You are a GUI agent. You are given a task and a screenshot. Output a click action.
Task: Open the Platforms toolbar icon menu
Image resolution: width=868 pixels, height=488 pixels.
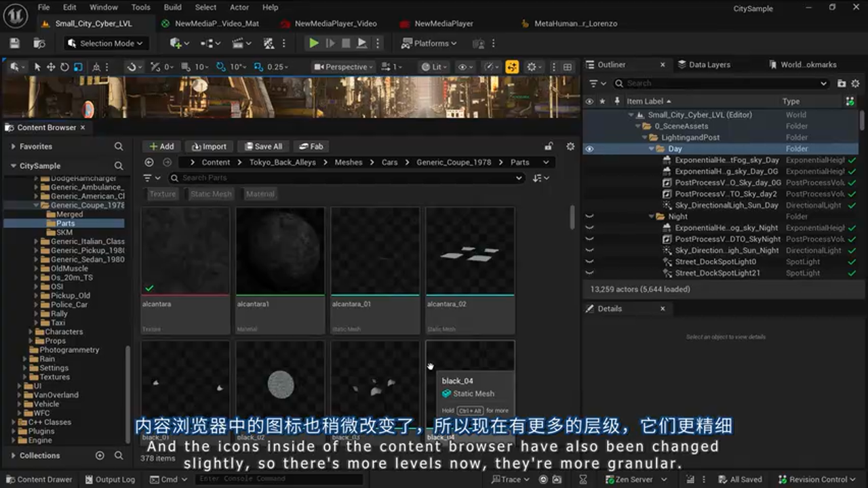point(429,42)
